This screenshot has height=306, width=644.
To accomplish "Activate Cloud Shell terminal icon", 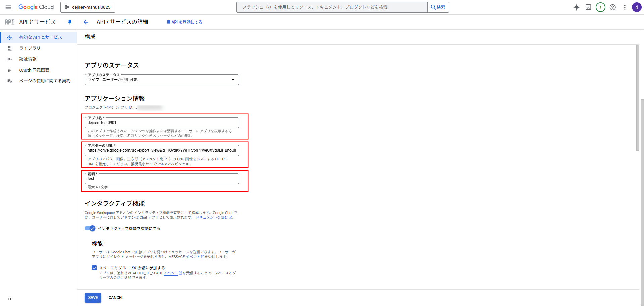I will point(588,7).
